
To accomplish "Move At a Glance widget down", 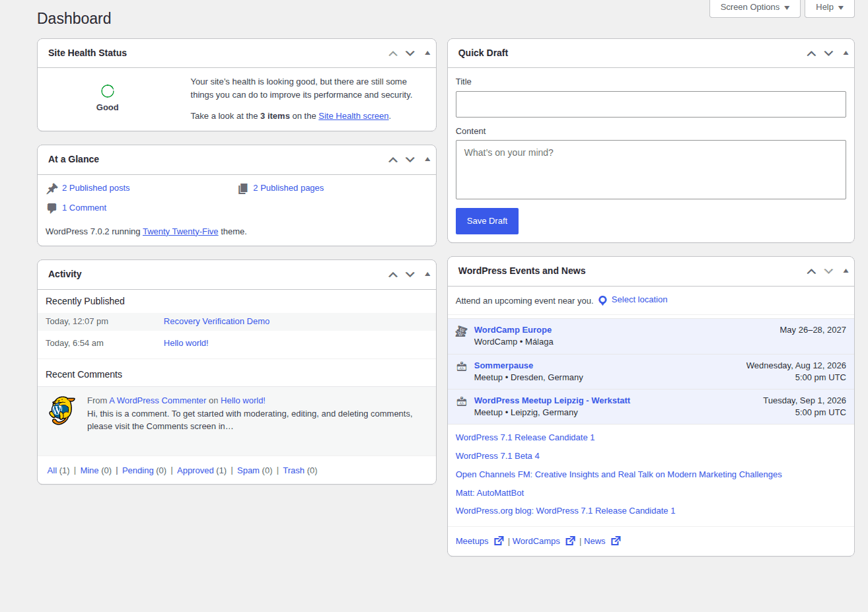I will pos(410,160).
